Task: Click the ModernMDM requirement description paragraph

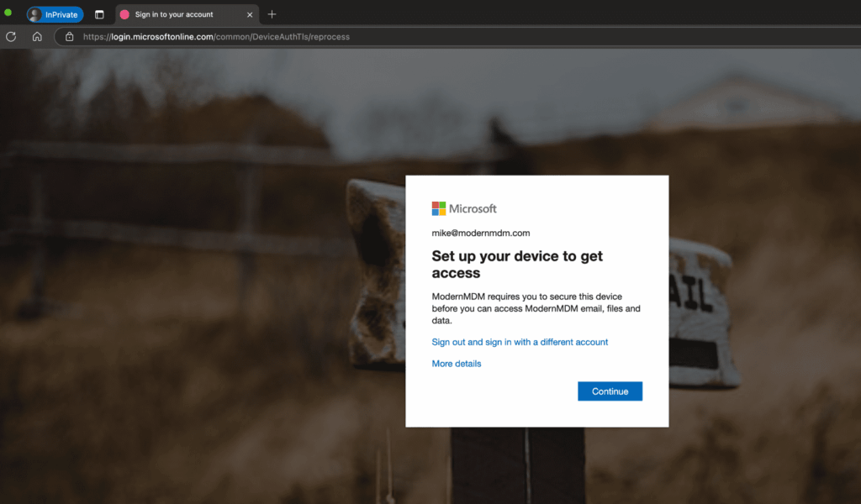Action: pos(535,308)
